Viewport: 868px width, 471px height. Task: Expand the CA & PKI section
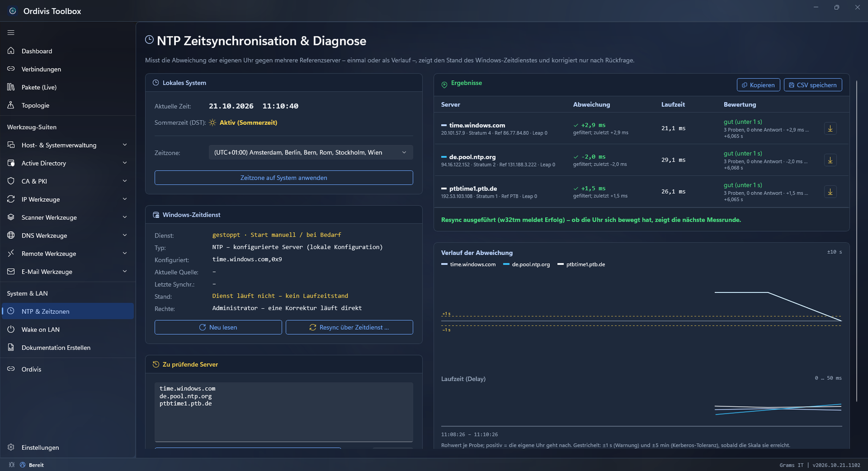tap(67, 181)
